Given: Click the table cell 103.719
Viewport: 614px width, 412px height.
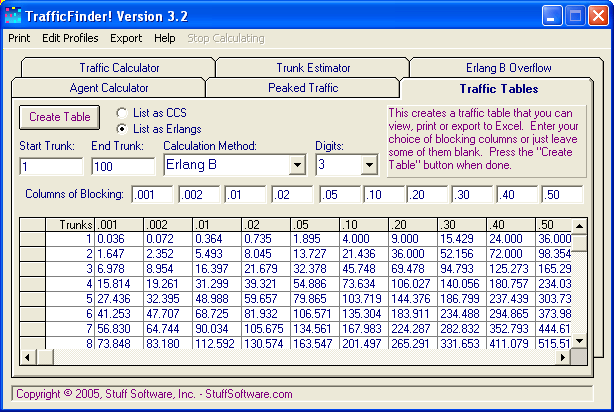Looking at the screenshot, I should pyautogui.click(x=364, y=299).
